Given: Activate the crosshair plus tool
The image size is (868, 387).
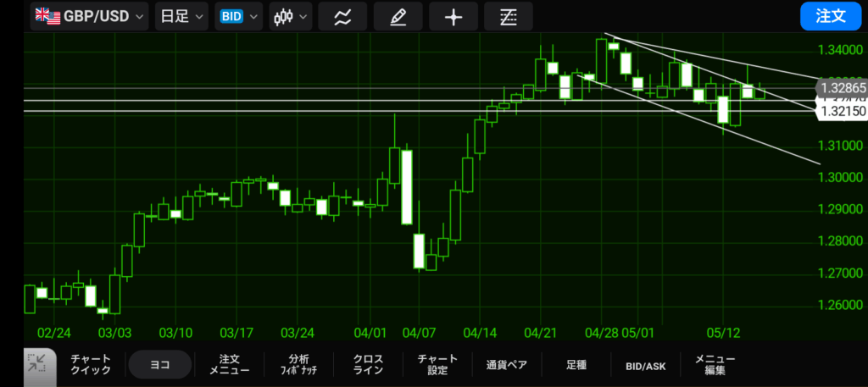Looking at the screenshot, I should click(x=453, y=16).
